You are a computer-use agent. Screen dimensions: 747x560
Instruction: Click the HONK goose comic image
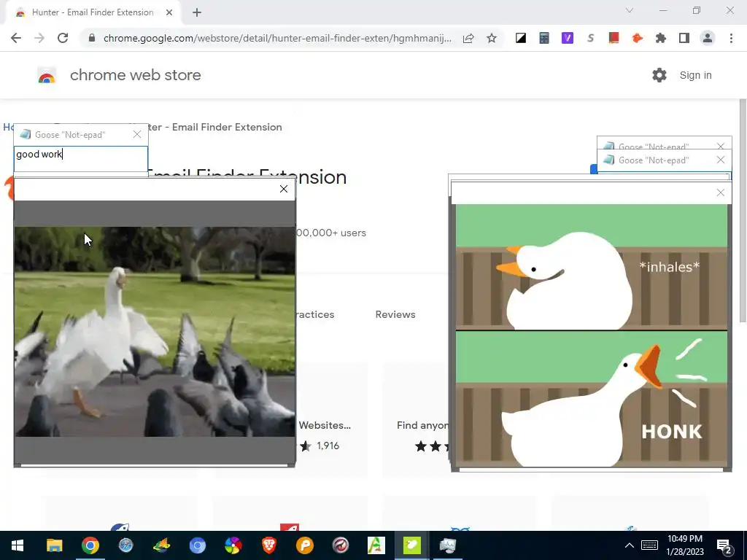coord(591,335)
